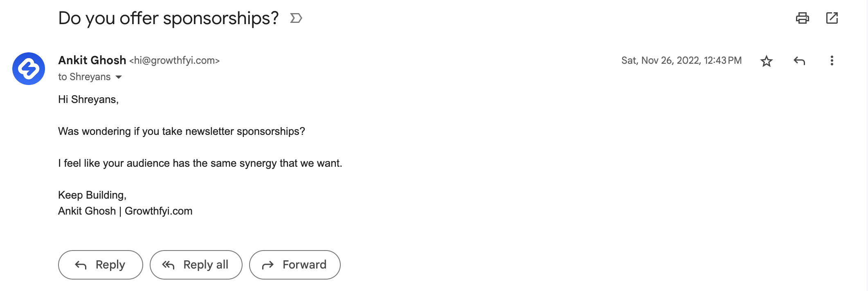Click Growthfyi.com in the email signature
This screenshot has width=868, height=291.
[158, 211]
